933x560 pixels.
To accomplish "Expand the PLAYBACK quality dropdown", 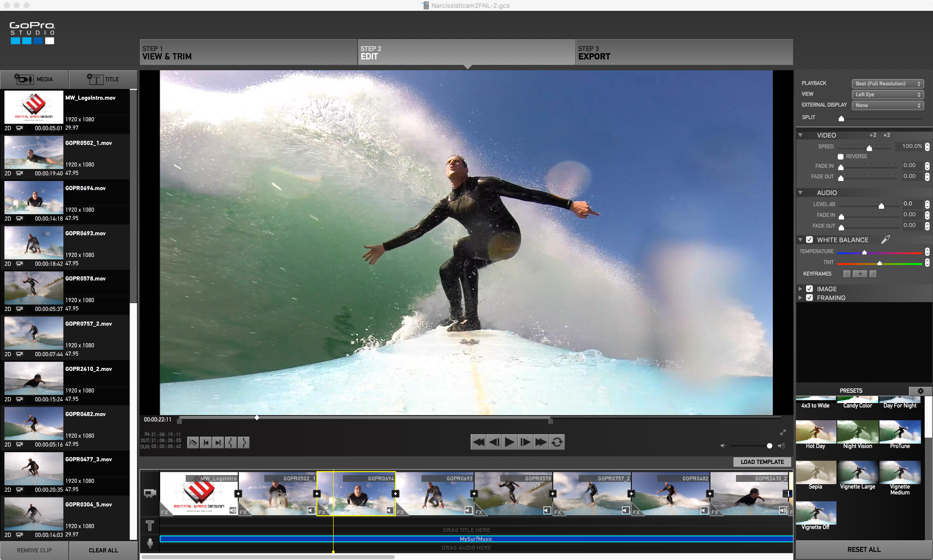I will click(885, 83).
